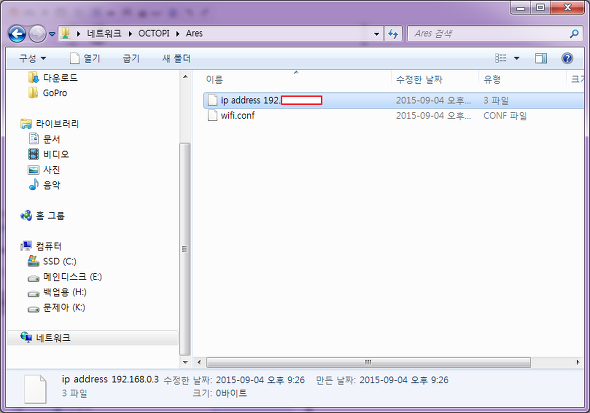Expand arrow between OCTOPI and Ares
590x413 pixels.
tap(178, 33)
